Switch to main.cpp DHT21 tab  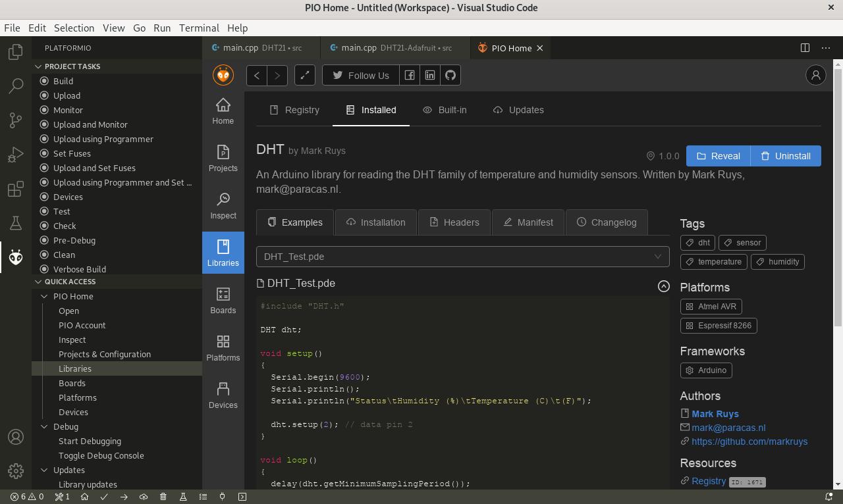click(x=261, y=48)
